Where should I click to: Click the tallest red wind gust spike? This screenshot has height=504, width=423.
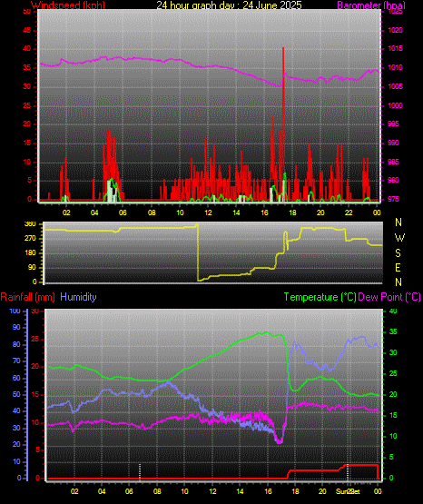[283, 123]
